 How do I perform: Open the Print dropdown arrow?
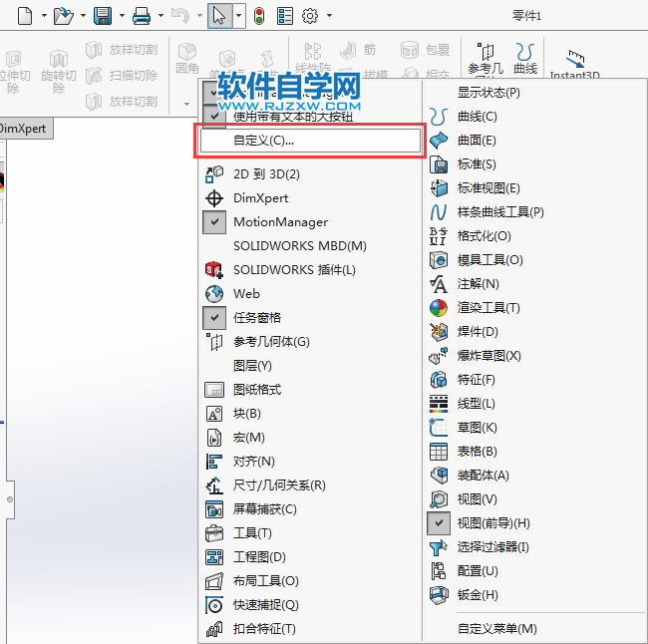tap(161, 16)
